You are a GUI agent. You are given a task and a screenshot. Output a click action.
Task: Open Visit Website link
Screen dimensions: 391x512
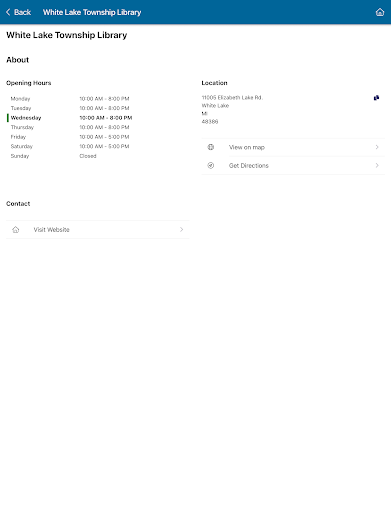pyautogui.click(x=98, y=229)
